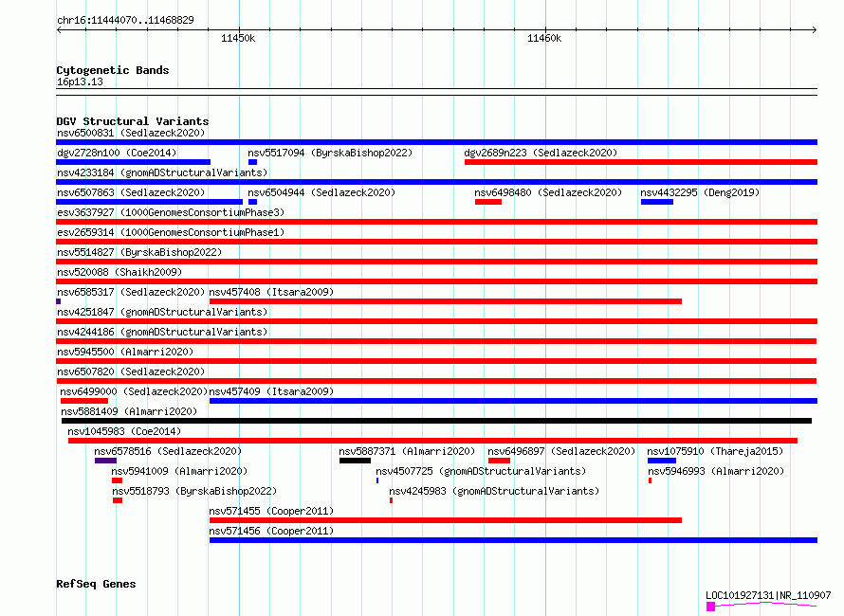
Task: Open the nsv5887371 (Almarri2020) text label
Action: 407,451
